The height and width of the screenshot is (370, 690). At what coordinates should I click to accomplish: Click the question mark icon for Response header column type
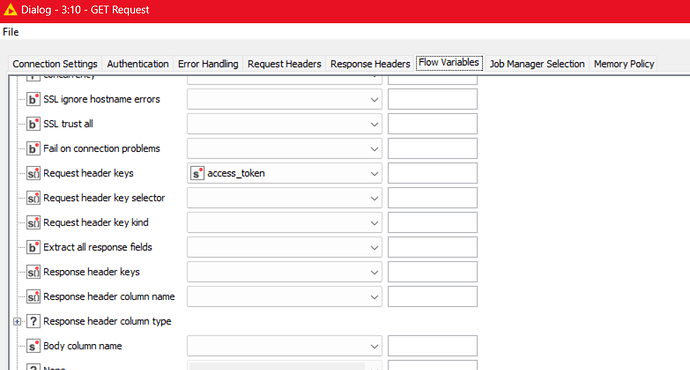point(33,321)
